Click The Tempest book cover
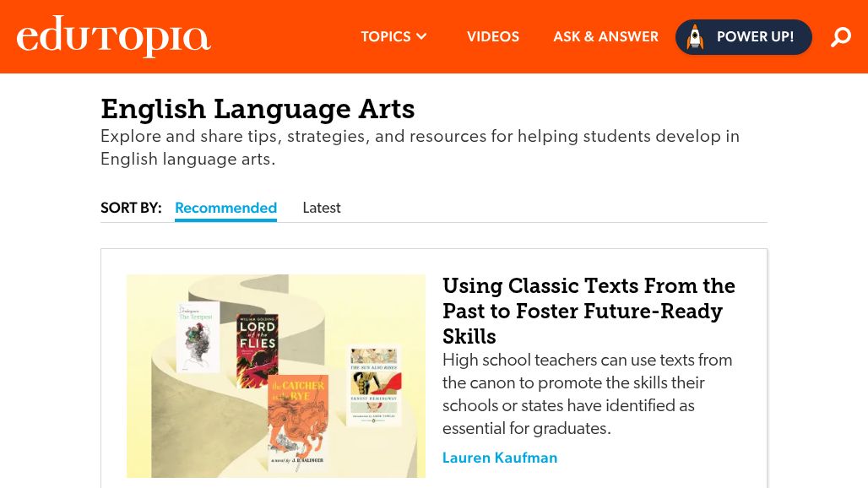 point(198,337)
